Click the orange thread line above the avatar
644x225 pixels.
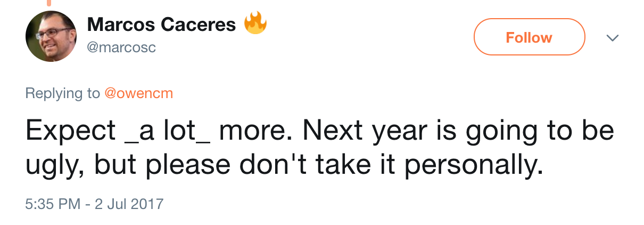coord(48,3)
